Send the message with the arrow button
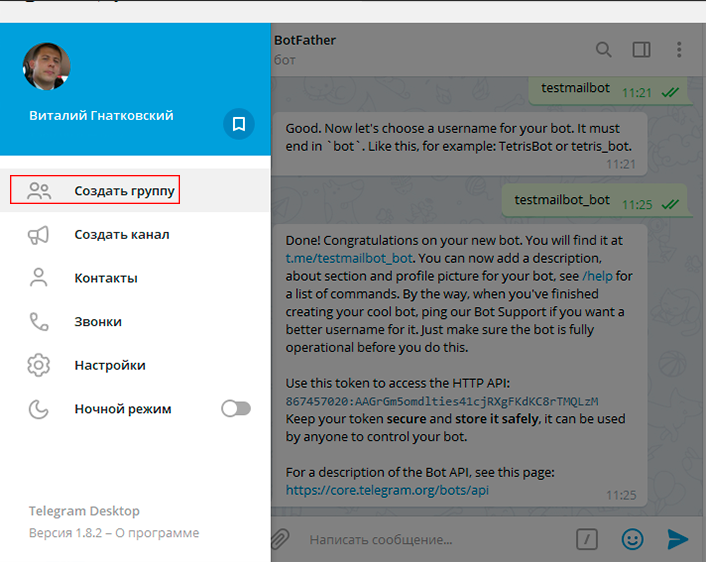This screenshot has width=706, height=562. point(677,539)
